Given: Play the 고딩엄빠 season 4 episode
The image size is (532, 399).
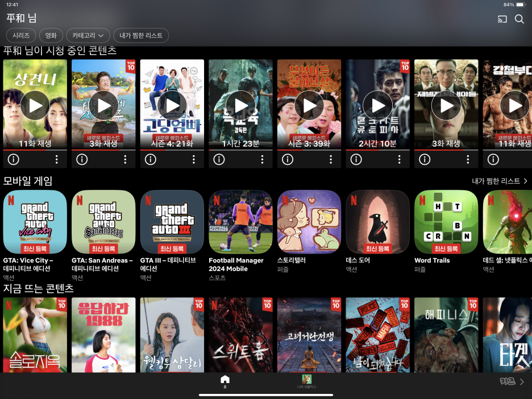Looking at the screenshot, I should tap(172, 106).
